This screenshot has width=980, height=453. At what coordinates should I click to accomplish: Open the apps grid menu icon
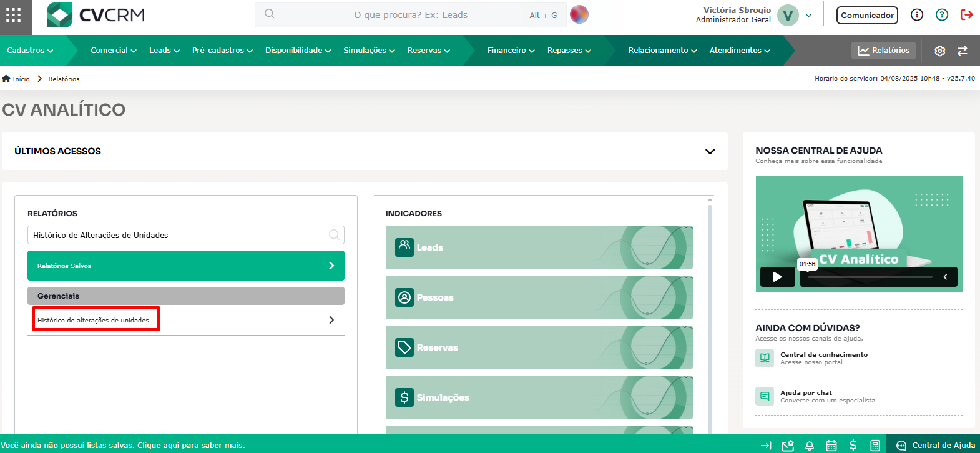click(x=14, y=15)
